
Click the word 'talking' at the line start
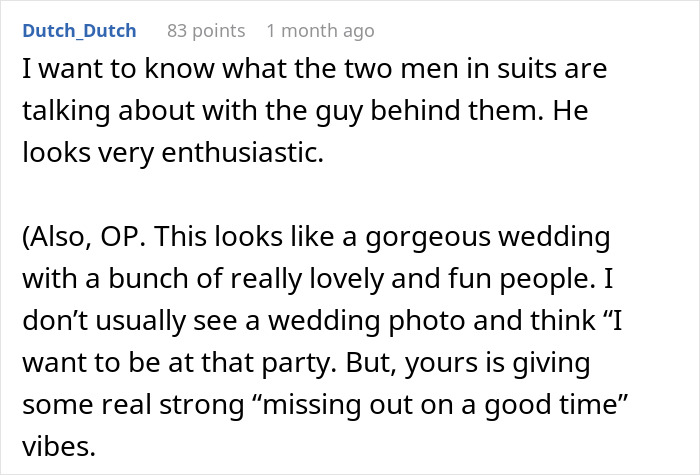(x=66, y=111)
